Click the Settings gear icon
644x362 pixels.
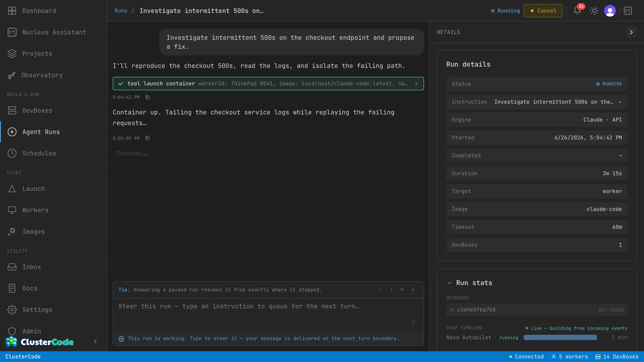[x=12, y=310]
